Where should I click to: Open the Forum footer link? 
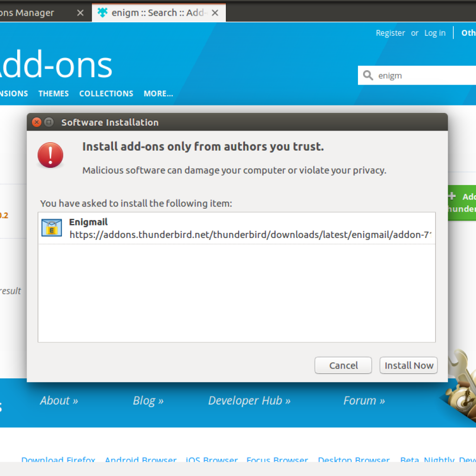coord(364,400)
